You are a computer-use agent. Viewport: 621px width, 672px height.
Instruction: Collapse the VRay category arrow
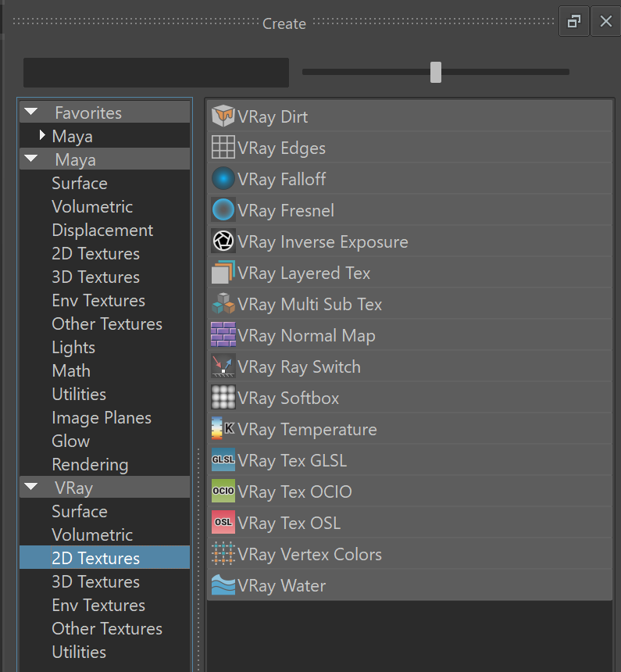[31, 487]
